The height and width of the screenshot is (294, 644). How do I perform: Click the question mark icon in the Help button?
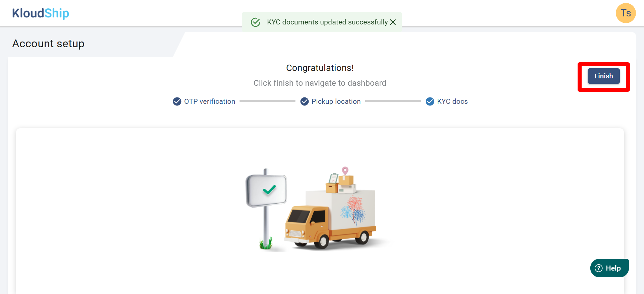pyautogui.click(x=599, y=268)
